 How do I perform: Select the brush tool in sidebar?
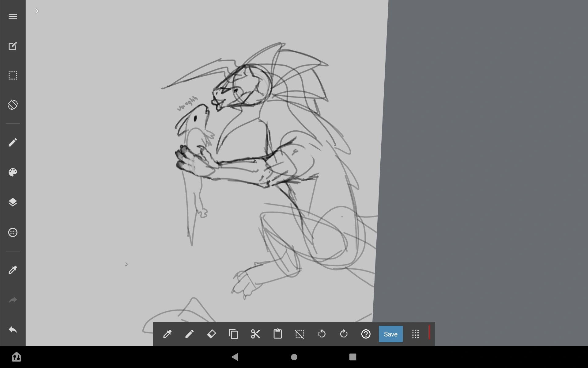(13, 142)
